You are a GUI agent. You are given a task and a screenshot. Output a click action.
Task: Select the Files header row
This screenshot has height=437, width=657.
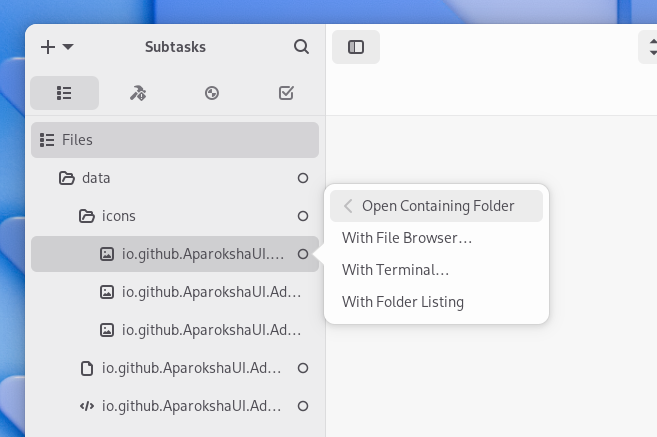pos(175,140)
